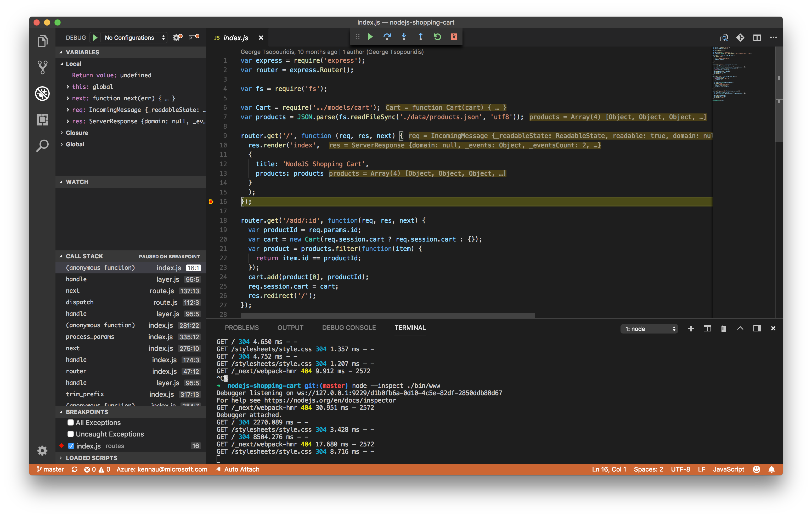Enable Uncaught Exceptions breakpoint

pyautogui.click(x=70, y=434)
